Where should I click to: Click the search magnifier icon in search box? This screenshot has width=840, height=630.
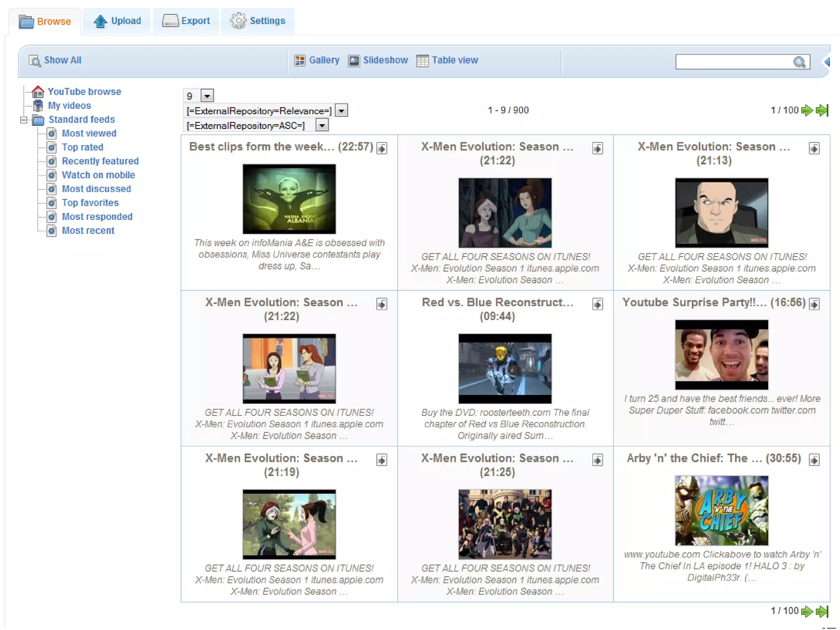tap(799, 62)
